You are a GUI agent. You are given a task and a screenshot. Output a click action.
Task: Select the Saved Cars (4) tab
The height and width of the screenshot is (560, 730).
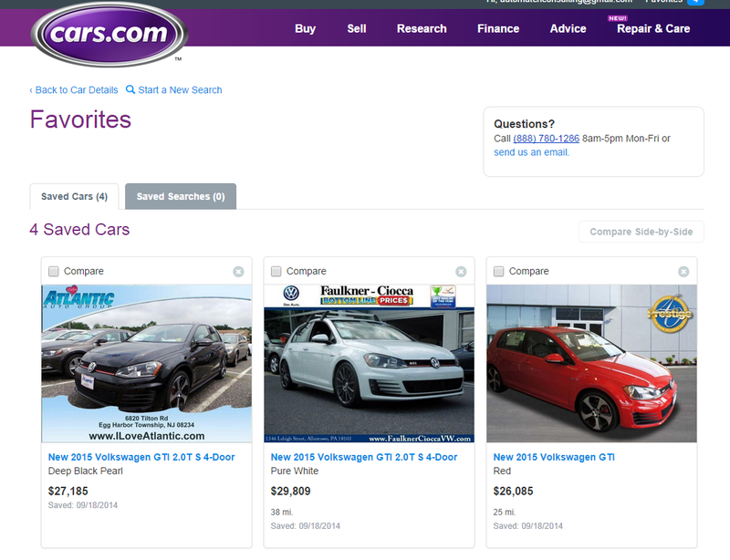[75, 196]
